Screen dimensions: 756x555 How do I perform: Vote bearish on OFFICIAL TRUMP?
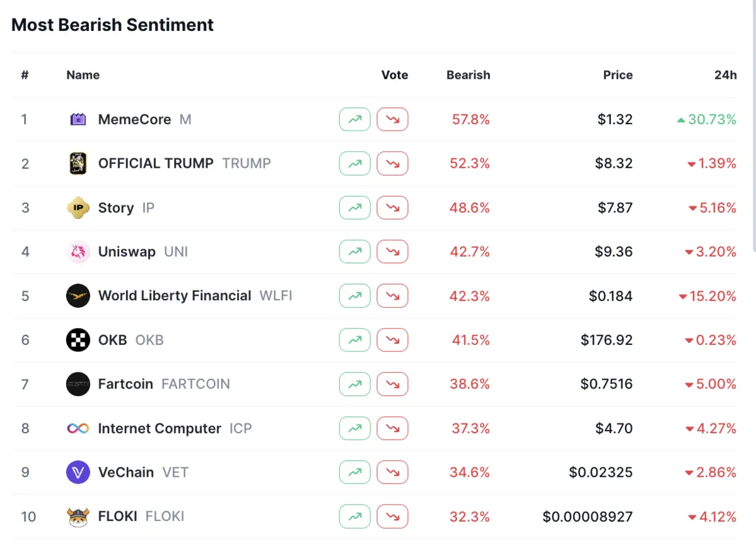coord(392,163)
